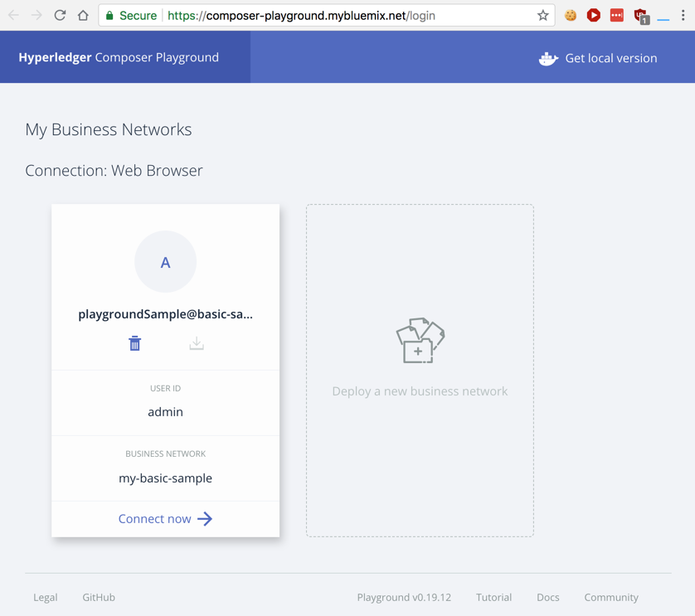Image resolution: width=695 pixels, height=616 pixels.
Task: Click Hyperledger Composer Playground title
Action: pyautogui.click(x=119, y=57)
